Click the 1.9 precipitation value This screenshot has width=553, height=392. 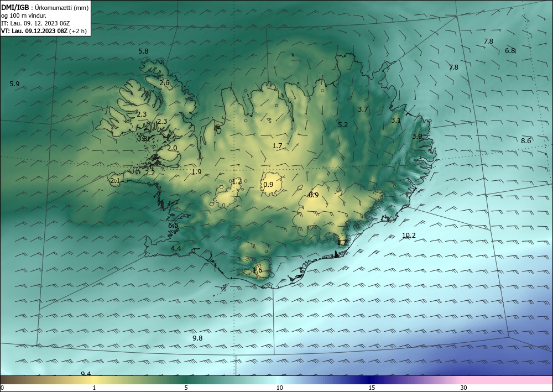[x=196, y=172]
